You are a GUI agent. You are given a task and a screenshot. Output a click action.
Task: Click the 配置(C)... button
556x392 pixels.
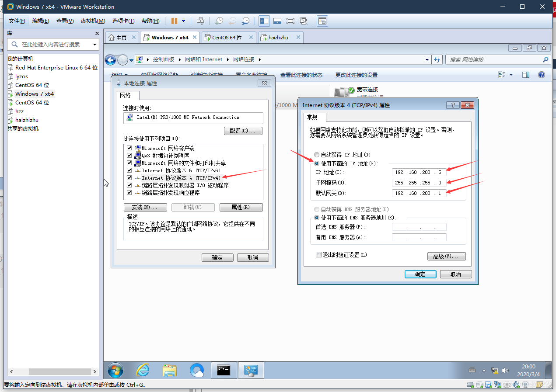[x=243, y=131]
